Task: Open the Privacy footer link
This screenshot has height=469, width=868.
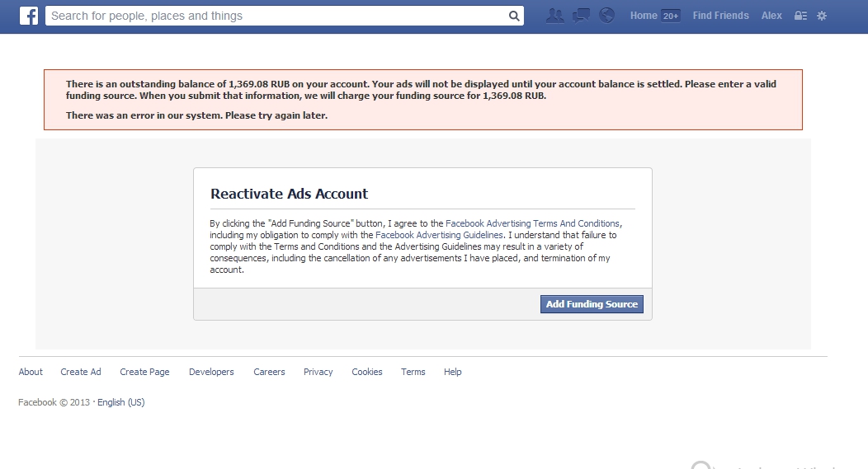Action: 318,372
